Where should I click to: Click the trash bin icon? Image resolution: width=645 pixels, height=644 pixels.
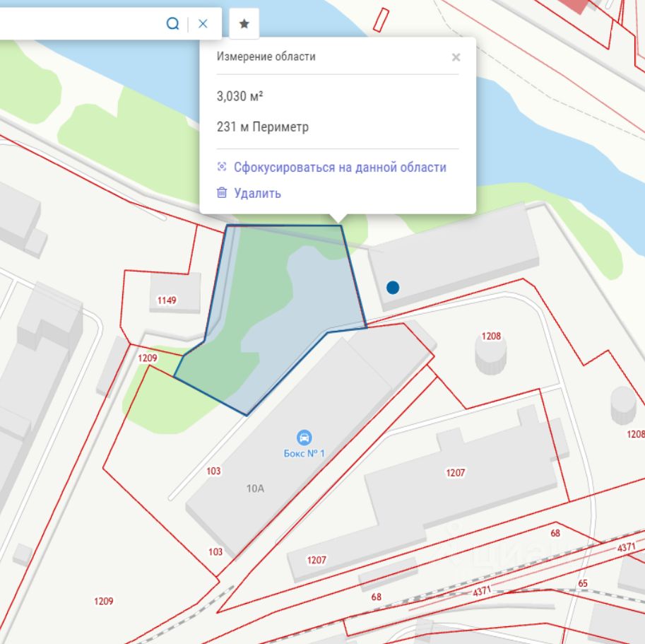point(222,192)
